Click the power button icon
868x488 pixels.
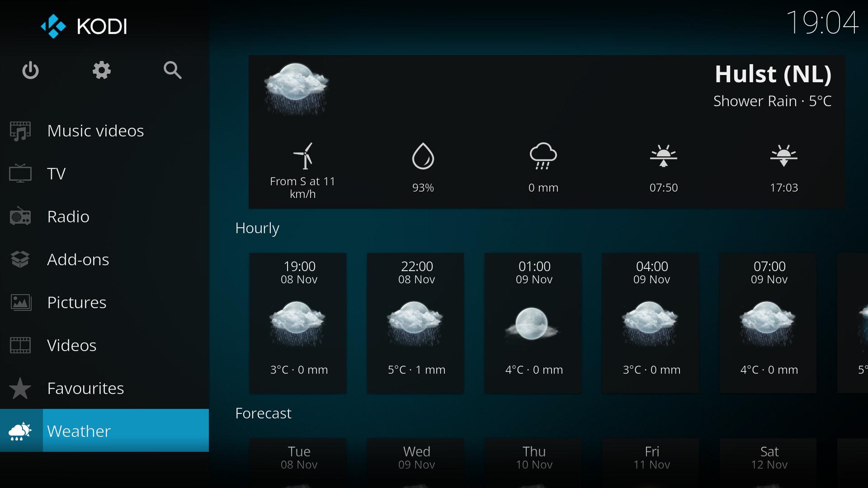click(x=31, y=70)
